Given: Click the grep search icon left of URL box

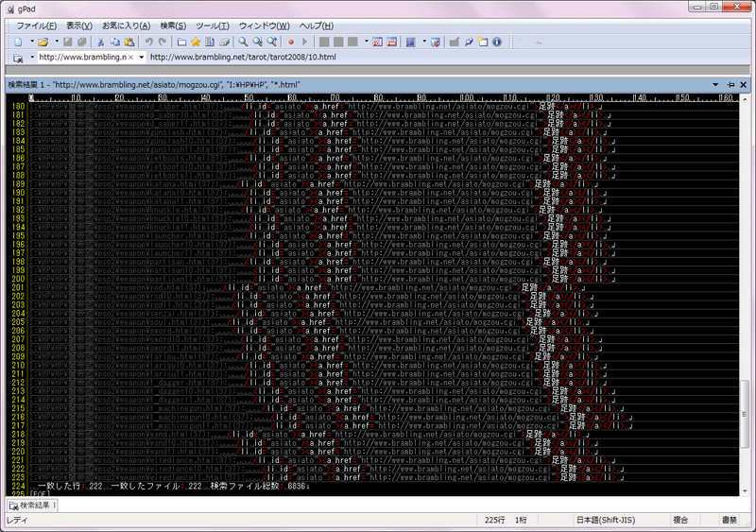Looking at the screenshot, I should point(18,58).
